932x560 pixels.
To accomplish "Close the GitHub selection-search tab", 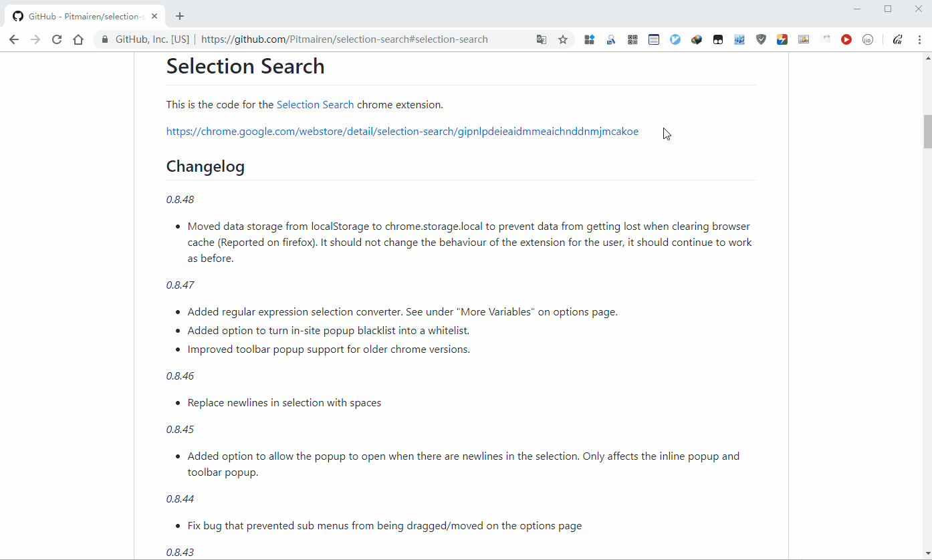I will point(156,16).
